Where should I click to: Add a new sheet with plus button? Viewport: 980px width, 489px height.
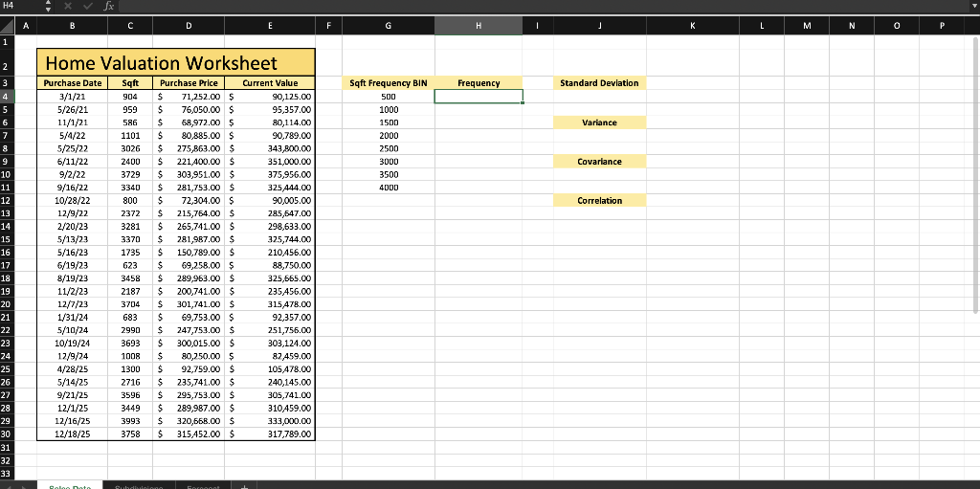244,485
